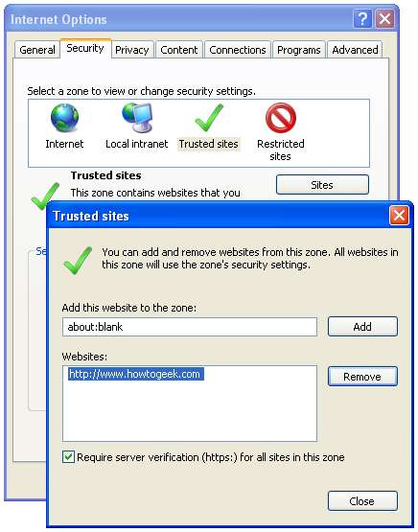Select the Restricted sites red prohibition icon
The height and width of the screenshot is (532, 418).
click(281, 118)
